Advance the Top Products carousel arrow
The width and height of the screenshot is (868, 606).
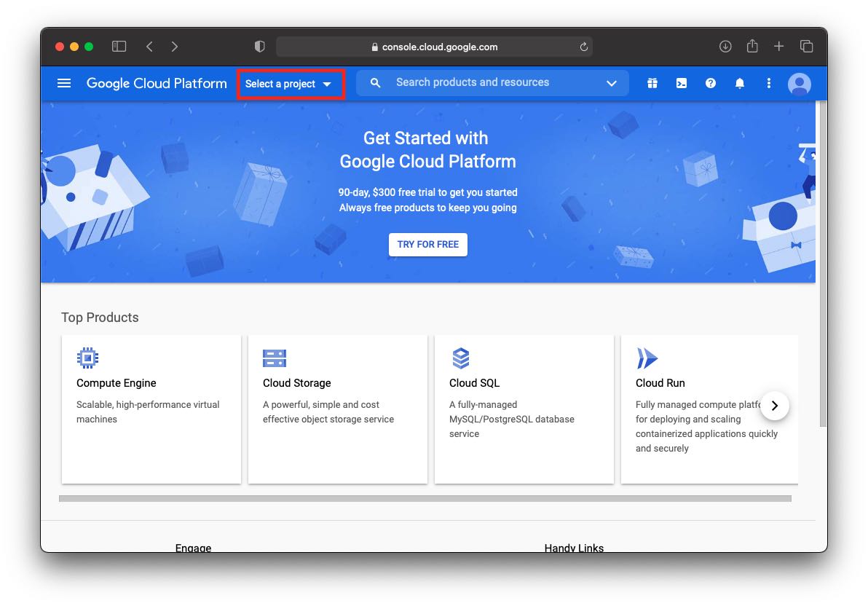pos(775,406)
